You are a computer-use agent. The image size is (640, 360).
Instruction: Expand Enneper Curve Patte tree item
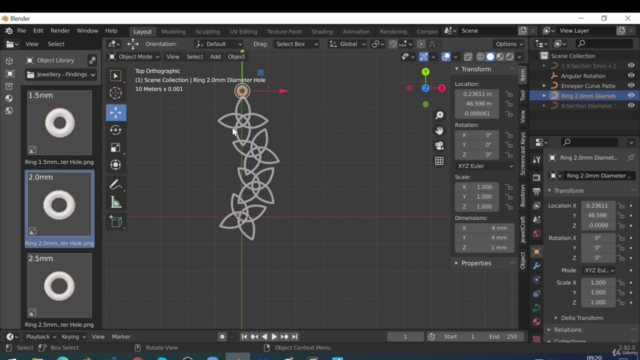click(x=544, y=86)
